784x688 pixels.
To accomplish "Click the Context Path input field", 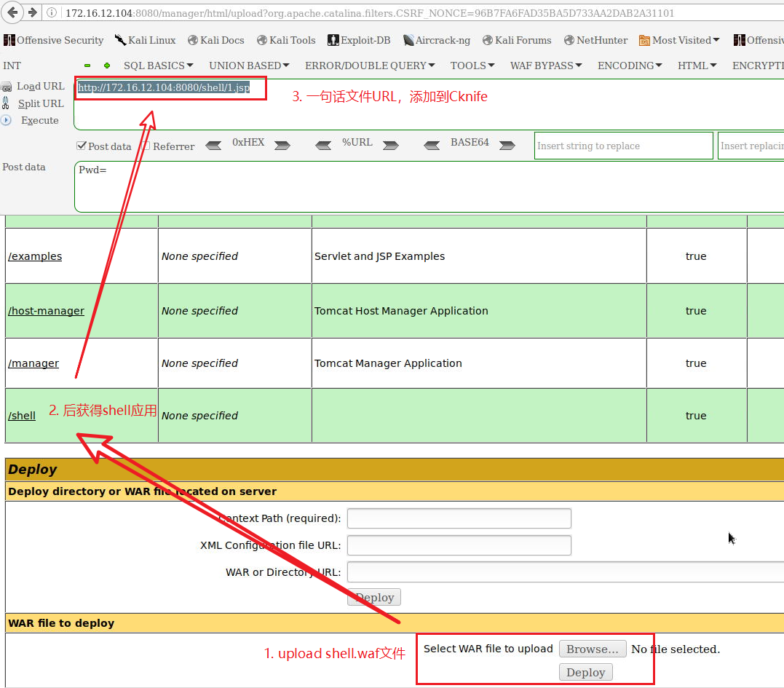I will coord(459,518).
